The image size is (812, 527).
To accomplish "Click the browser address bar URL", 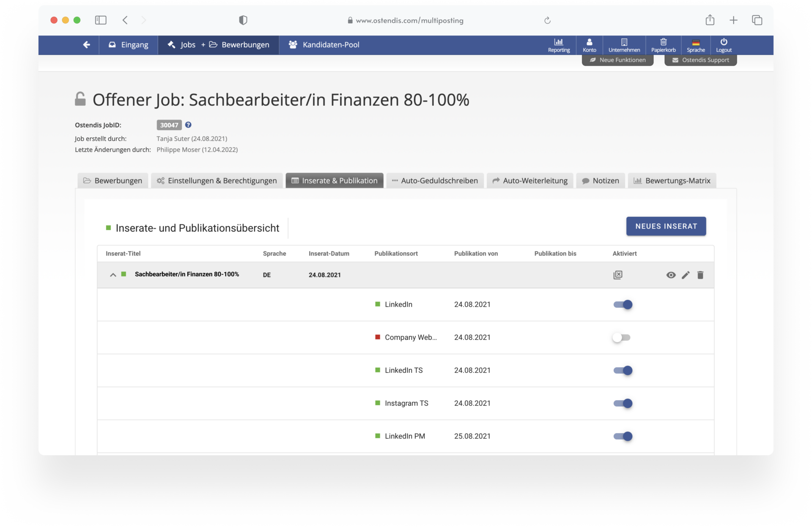I will [409, 20].
